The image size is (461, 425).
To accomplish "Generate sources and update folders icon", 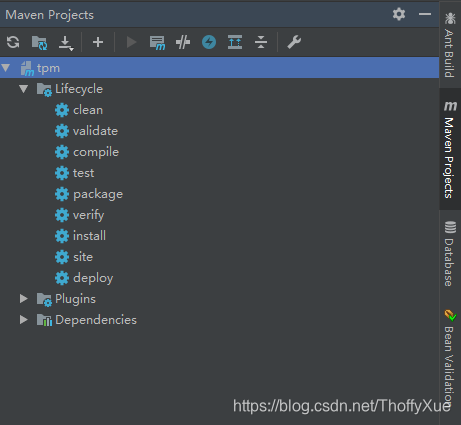I will click(39, 42).
